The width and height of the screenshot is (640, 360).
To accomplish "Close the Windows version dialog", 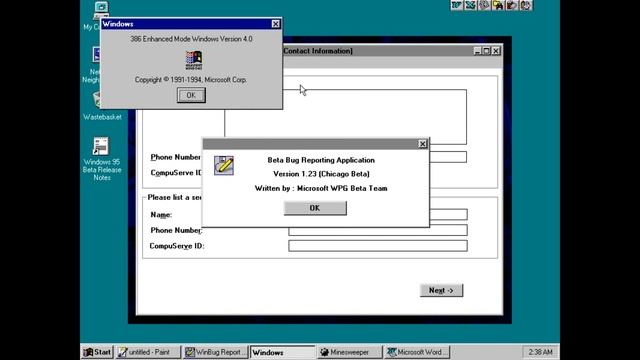I will coord(276,24).
